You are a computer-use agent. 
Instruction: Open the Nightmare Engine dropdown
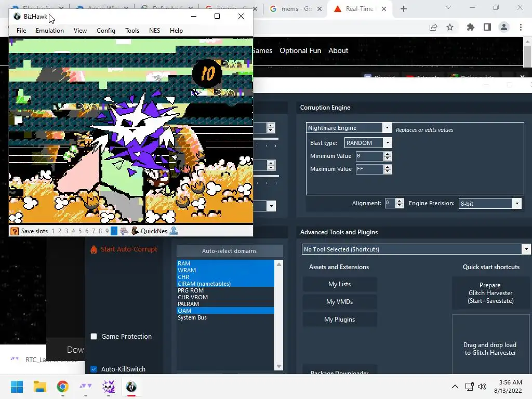click(387, 128)
